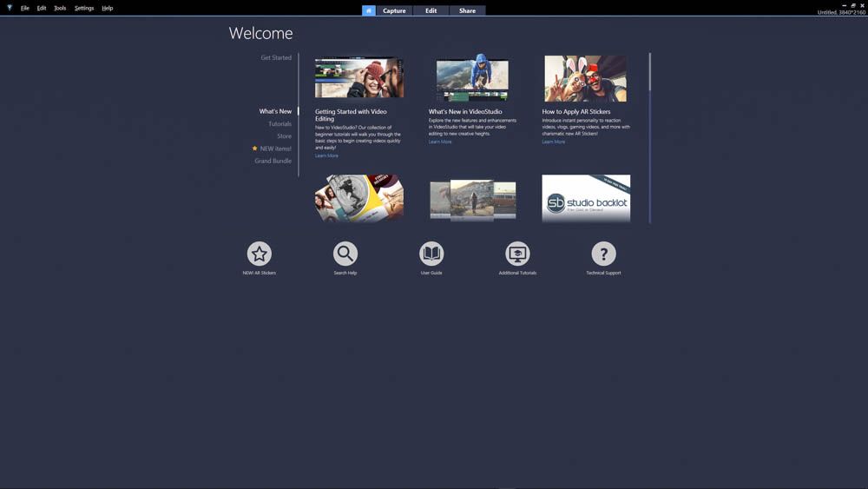Click the How to Apply AR Stickers title

click(x=576, y=111)
